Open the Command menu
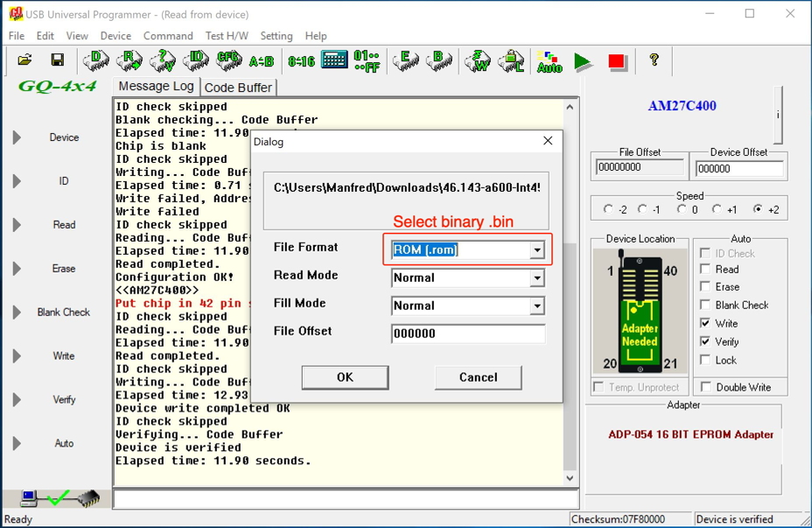This screenshot has width=812, height=528. (x=168, y=36)
